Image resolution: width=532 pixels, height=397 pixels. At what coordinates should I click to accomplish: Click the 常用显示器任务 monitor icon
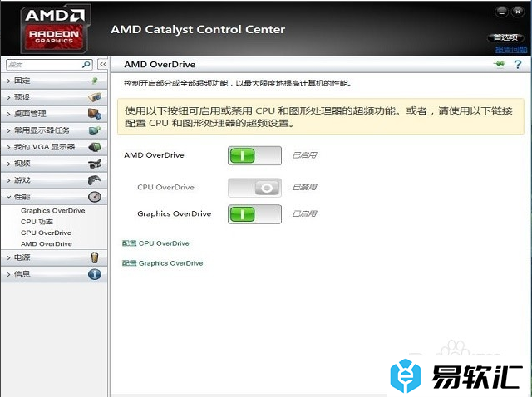[x=95, y=130]
